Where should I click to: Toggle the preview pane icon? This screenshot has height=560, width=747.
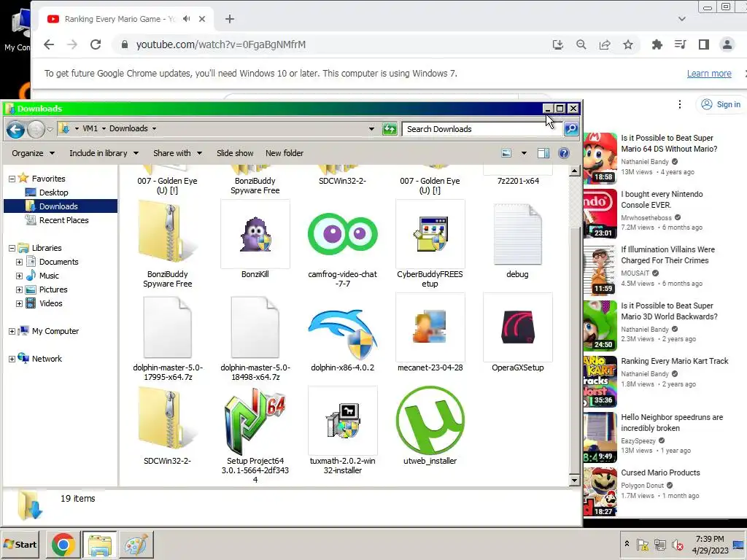543,153
